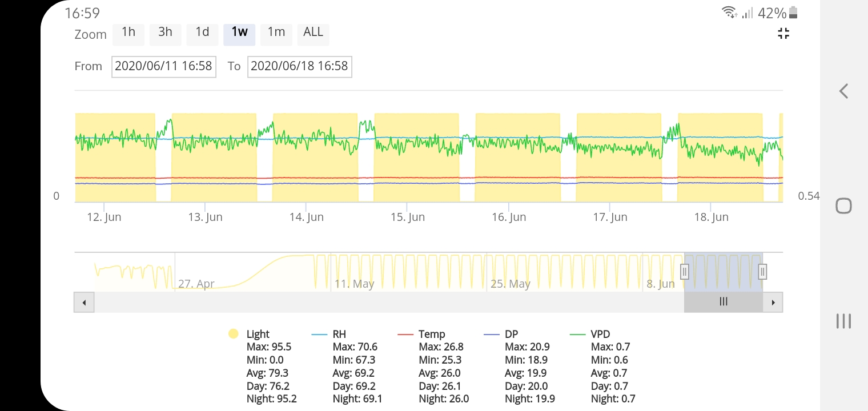The width and height of the screenshot is (868, 411).
Task: Click the yellow Light legend swatch
Action: coord(233,335)
